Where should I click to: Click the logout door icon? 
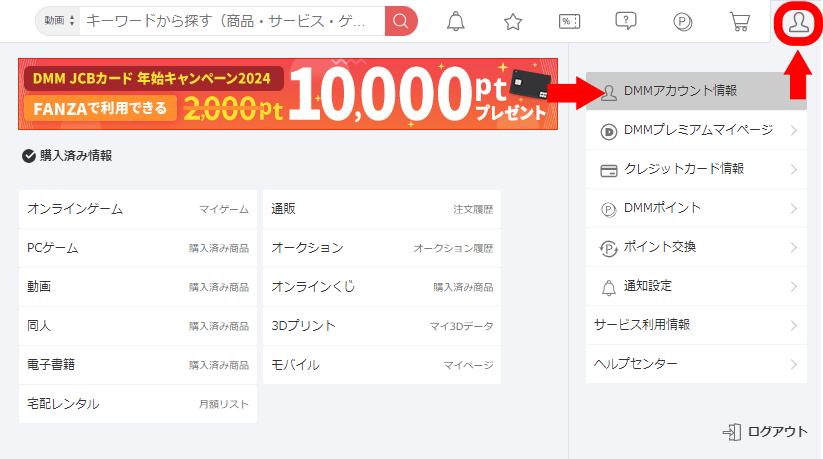pyautogui.click(x=732, y=432)
